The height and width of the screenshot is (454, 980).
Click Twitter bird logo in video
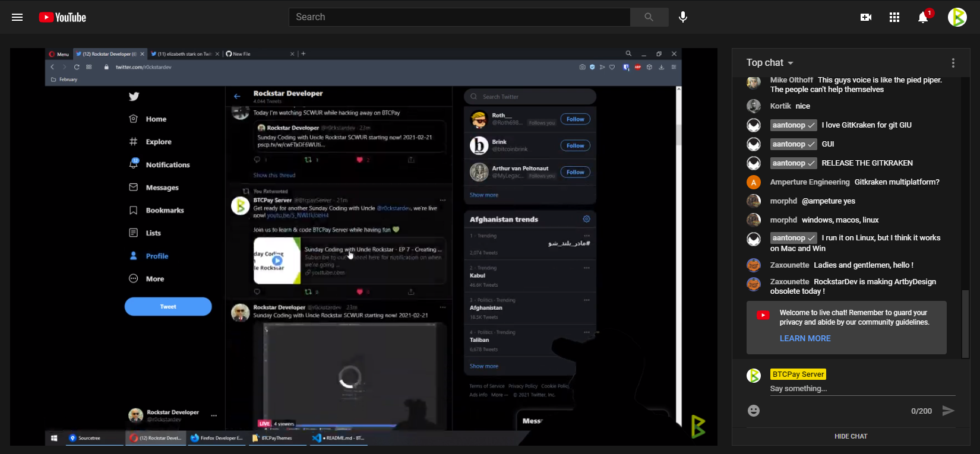(134, 96)
